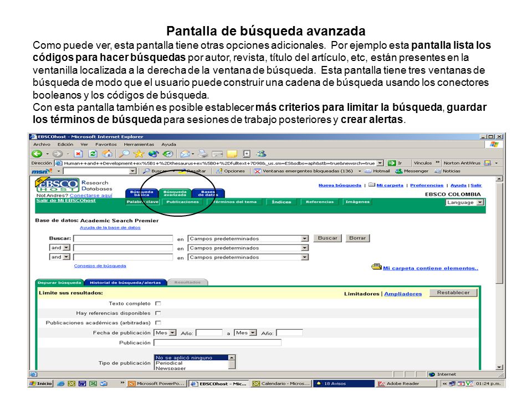The width and height of the screenshot is (532, 399).
Task: Click the Buscar button
Action: coord(328,238)
